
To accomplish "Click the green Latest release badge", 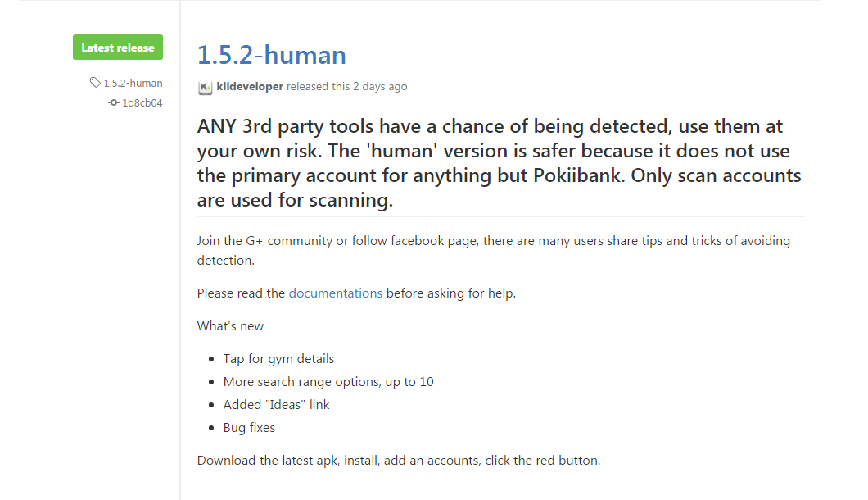I will [118, 48].
